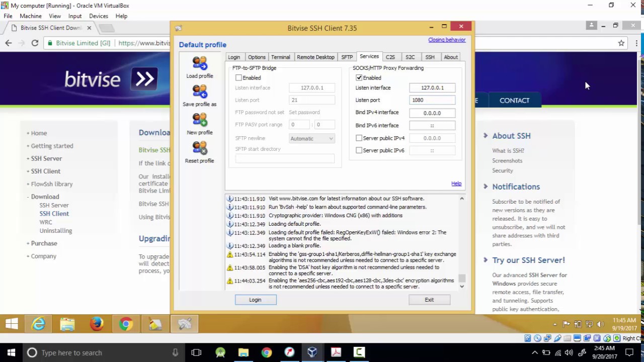This screenshot has width=644, height=362.
Task: Open File Explorer in guest taskbar
Action: [x=67, y=324]
